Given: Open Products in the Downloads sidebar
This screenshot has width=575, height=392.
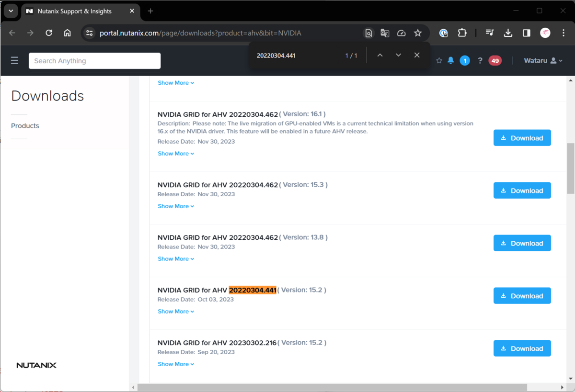Looking at the screenshot, I should tap(25, 126).
